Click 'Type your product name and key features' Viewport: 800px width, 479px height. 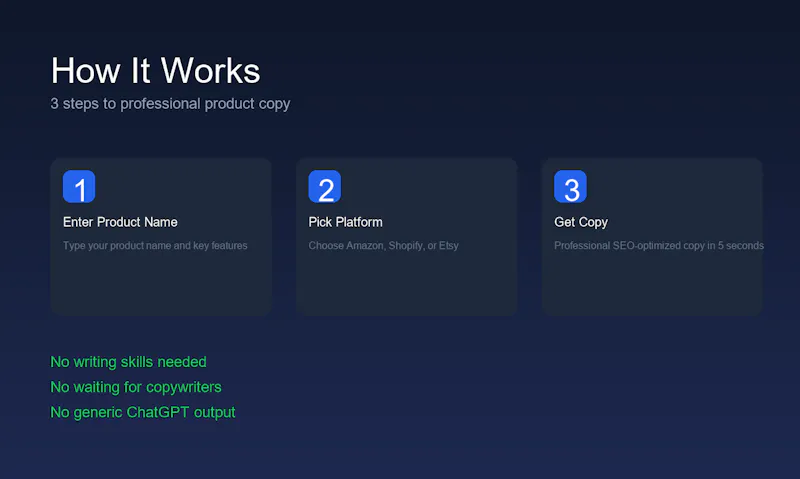pyautogui.click(x=155, y=246)
